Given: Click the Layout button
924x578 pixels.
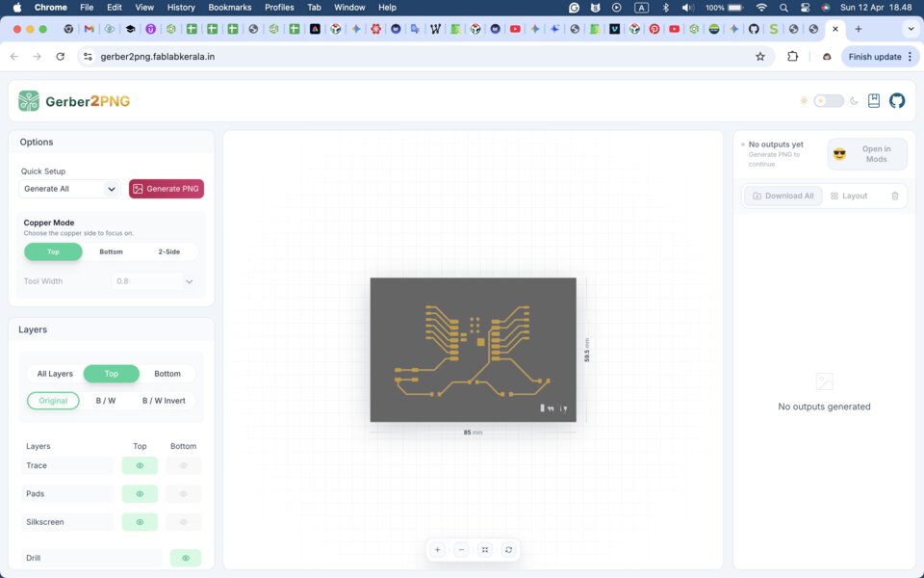Looking at the screenshot, I should point(849,196).
